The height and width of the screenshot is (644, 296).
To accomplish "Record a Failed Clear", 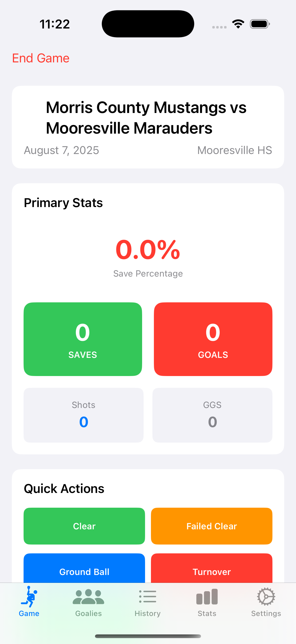I will coord(211,526).
